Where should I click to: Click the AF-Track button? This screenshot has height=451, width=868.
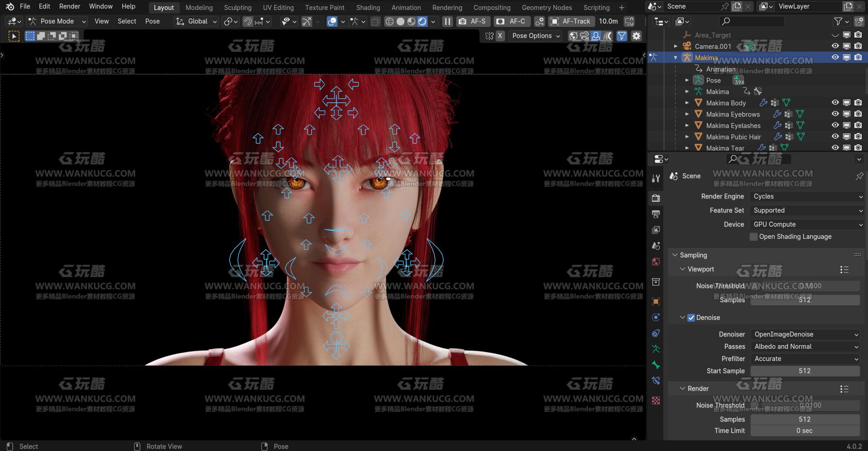[x=571, y=21]
